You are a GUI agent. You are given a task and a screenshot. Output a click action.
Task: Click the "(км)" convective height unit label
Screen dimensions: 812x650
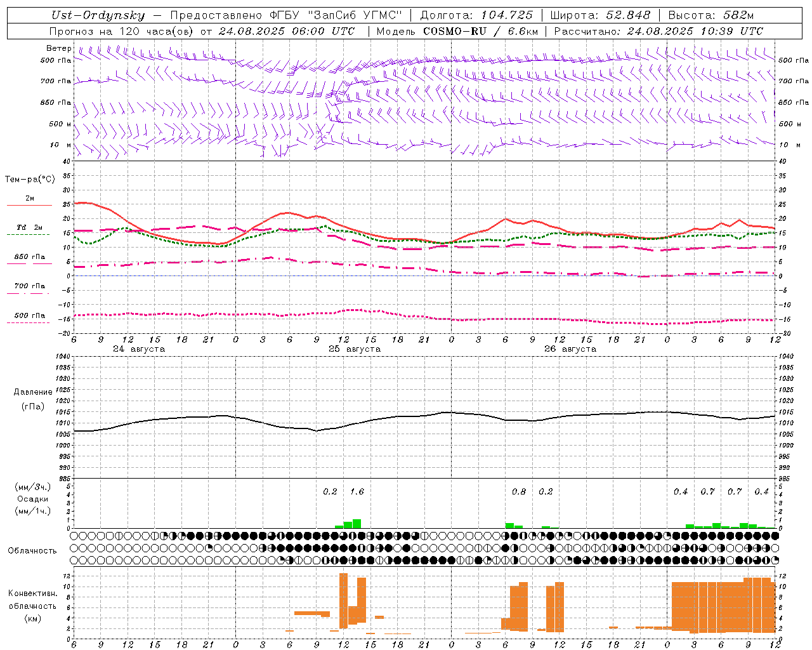[x=33, y=618]
